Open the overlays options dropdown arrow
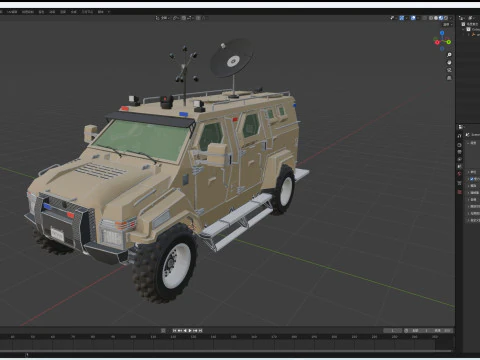The image size is (480, 360). [x=418, y=18]
